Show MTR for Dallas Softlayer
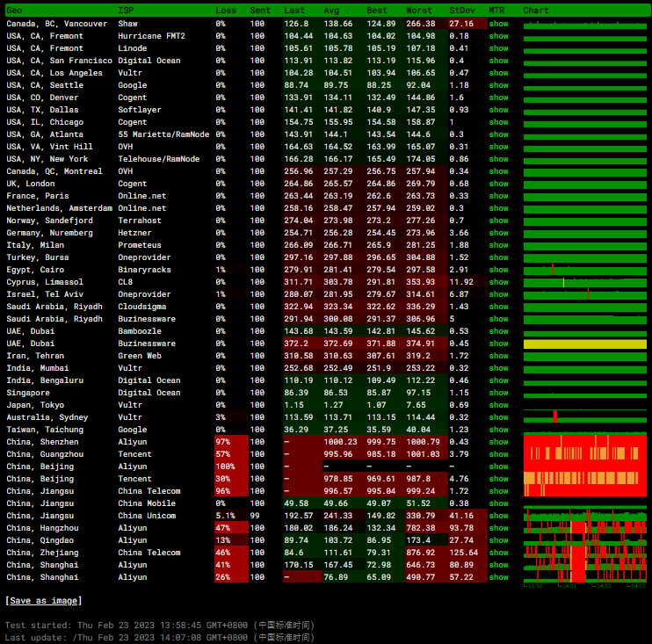This screenshot has width=652, height=644. point(498,110)
